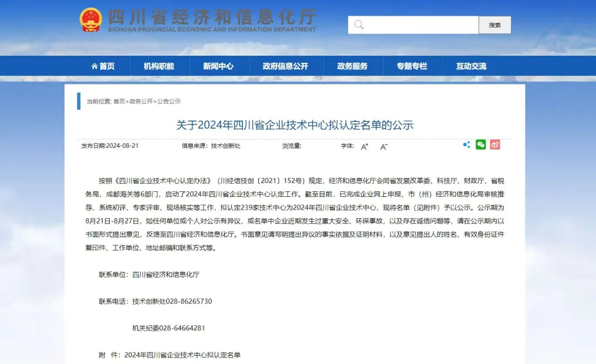Open the 专题专栏 menu
Viewport: 596px width, 364px height.
coord(412,66)
